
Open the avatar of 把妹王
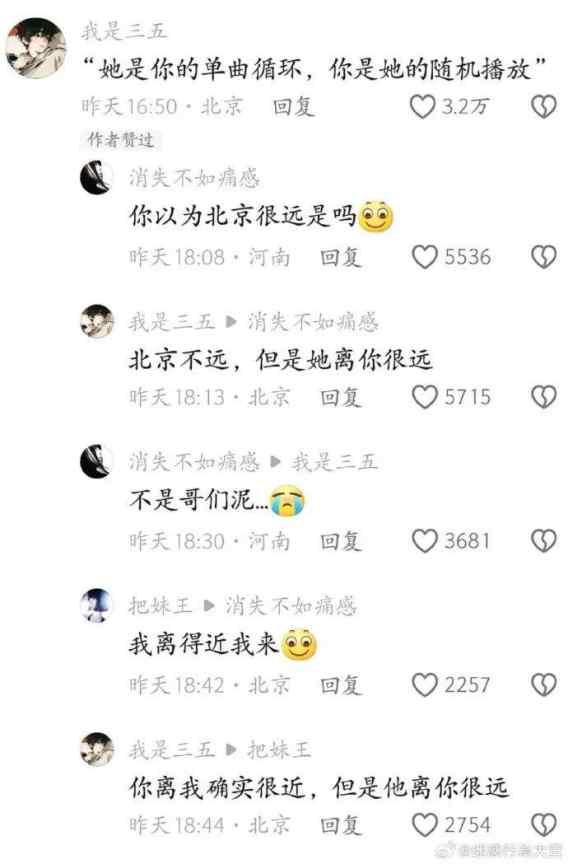coord(97,605)
